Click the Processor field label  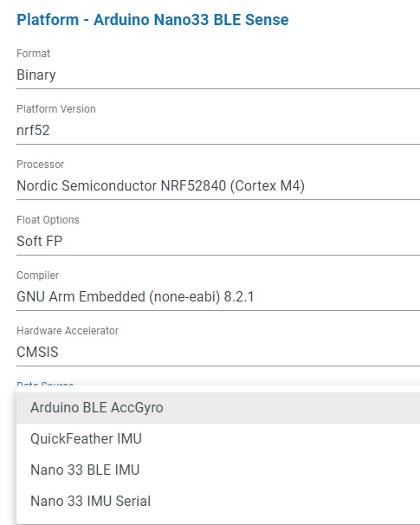click(x=40, y=165)
